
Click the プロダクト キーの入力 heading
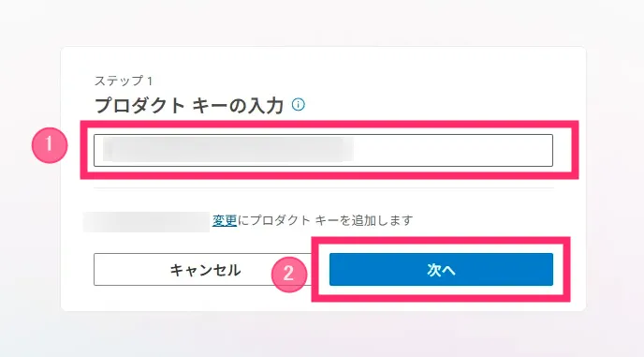(189, 106)
